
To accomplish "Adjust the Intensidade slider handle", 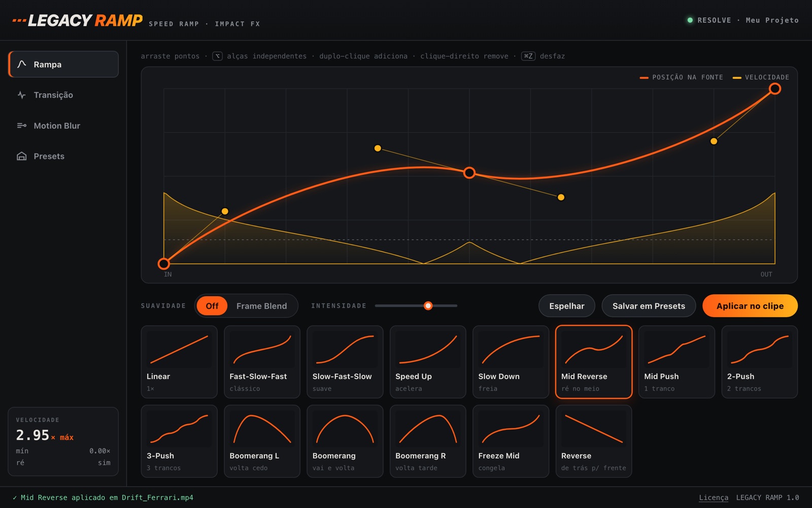I will click(x=428, y=306).
